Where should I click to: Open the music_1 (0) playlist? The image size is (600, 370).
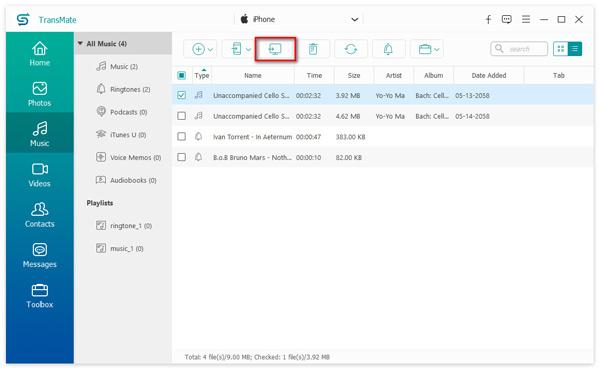[x=120, y=248]
